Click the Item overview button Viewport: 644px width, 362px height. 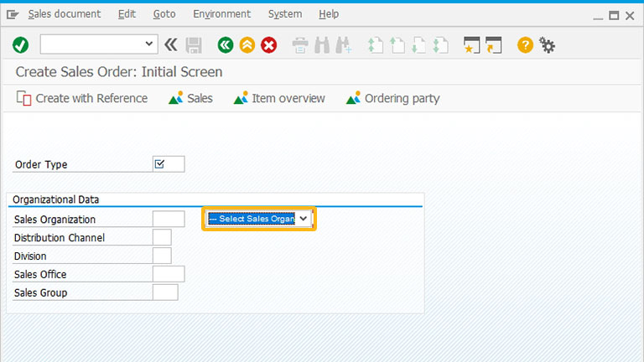tap(279, 98)
